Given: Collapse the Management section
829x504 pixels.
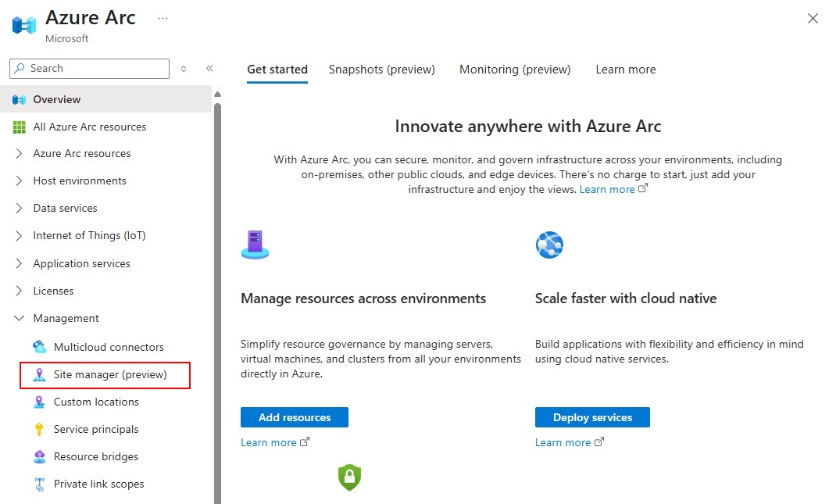Looking at the screenshot, I should point(18,318).
